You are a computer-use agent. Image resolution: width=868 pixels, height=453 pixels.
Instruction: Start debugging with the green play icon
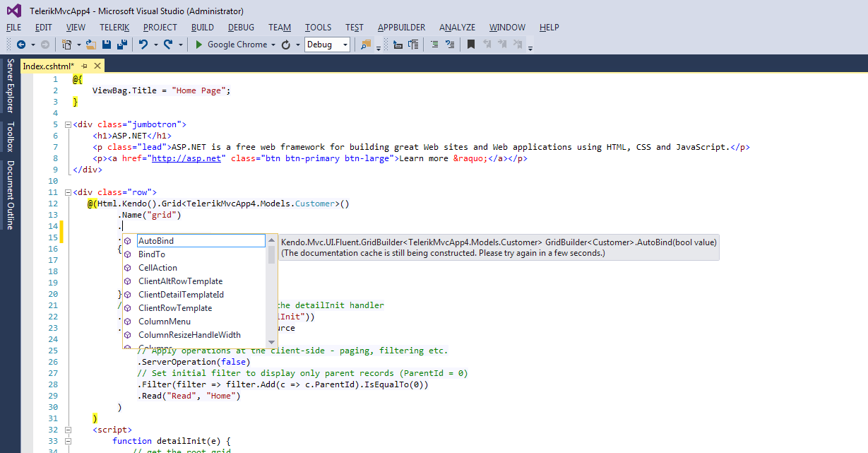coord(199,45)
